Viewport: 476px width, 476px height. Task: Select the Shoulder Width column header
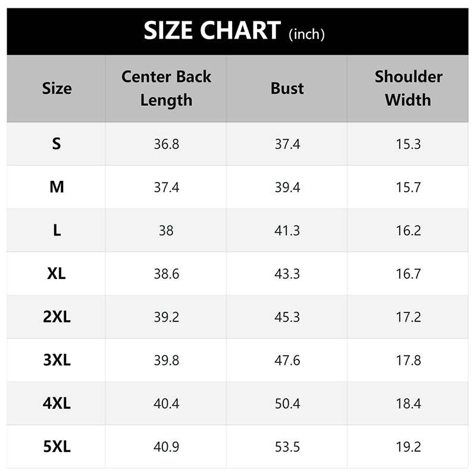pyautogui.click(x=408, y=88)
